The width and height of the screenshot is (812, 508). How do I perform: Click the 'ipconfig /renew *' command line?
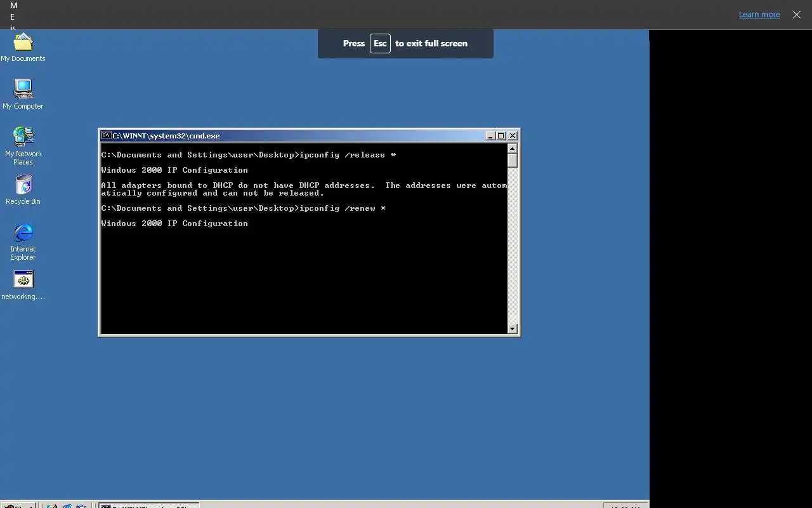coord(244,208)
